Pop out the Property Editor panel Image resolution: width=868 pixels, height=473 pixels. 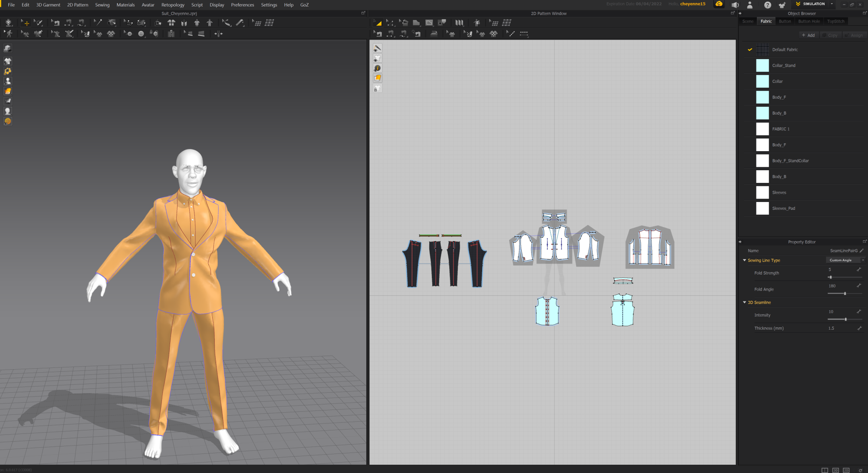click(865, 241)
